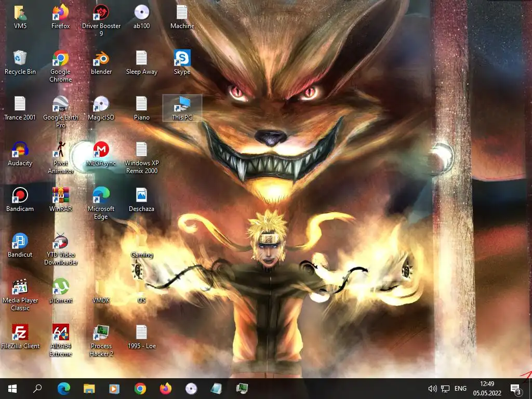Open the Action Center notifications icon
Image resolution: width=532 pixels, height=399 pixels.
(x=516, y=389)
